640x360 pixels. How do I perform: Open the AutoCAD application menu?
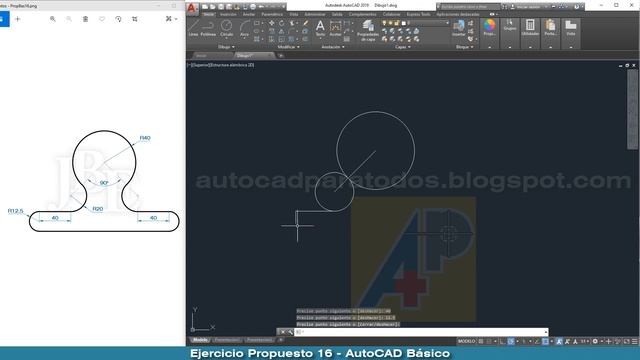coord(192,8)
